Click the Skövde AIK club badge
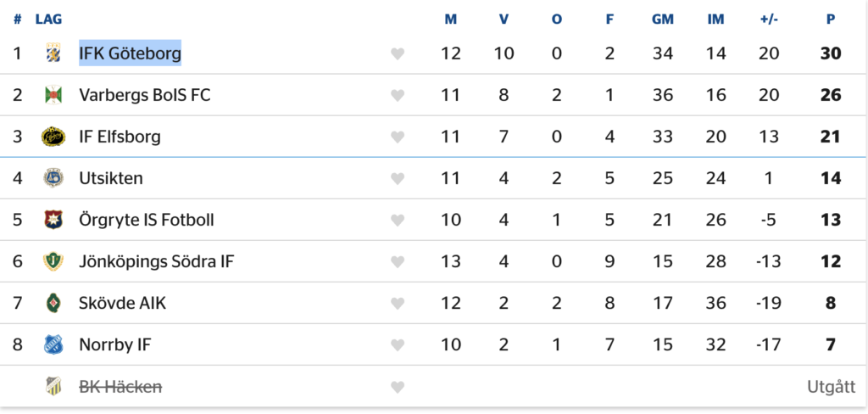Viewport: 868px width, 414px height. [53, 303]
